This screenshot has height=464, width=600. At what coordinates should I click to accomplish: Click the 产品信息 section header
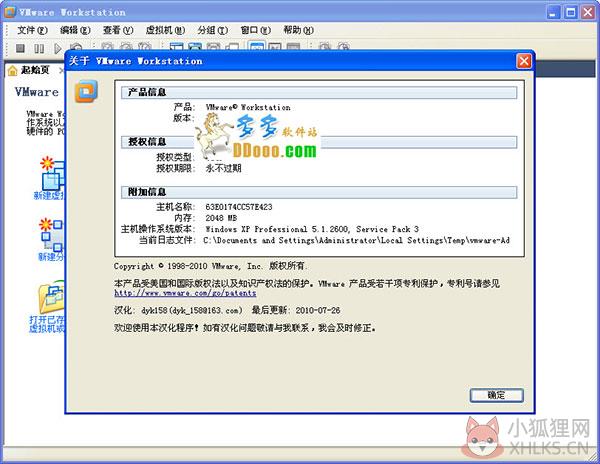coord(319,92)
